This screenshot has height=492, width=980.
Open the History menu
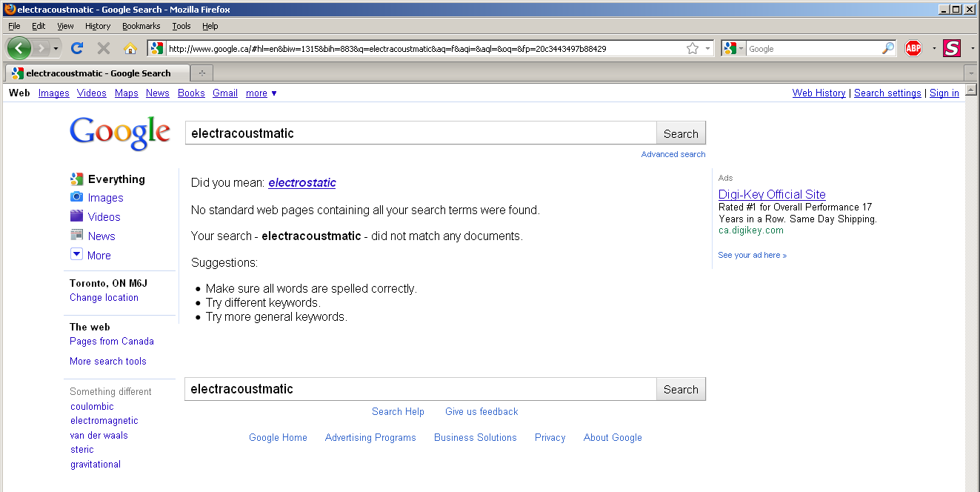click(97, 26)
